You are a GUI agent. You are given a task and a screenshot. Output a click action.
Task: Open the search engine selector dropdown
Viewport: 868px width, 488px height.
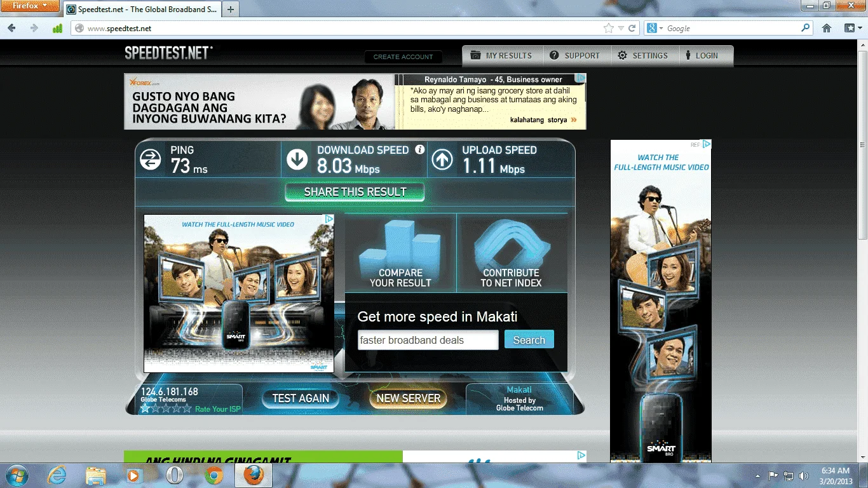pos(654,28)
